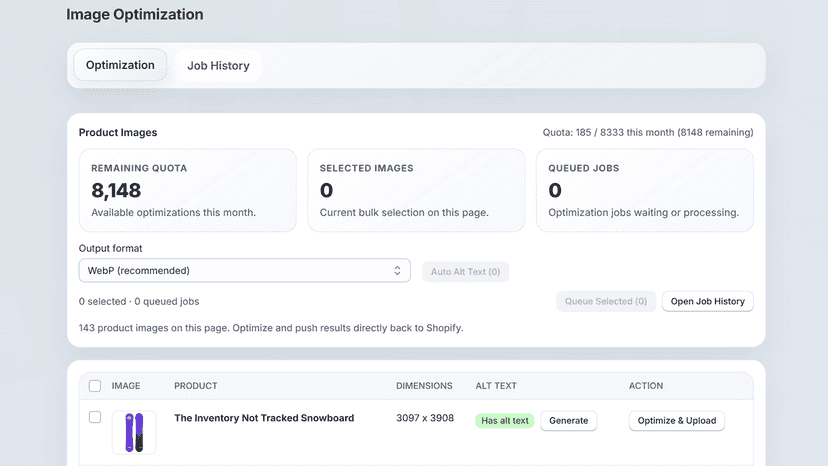Open the Output format WebP dropdown
Image resolution: width=828 pixels, height=466 pixels.
[x=244, y=271]
